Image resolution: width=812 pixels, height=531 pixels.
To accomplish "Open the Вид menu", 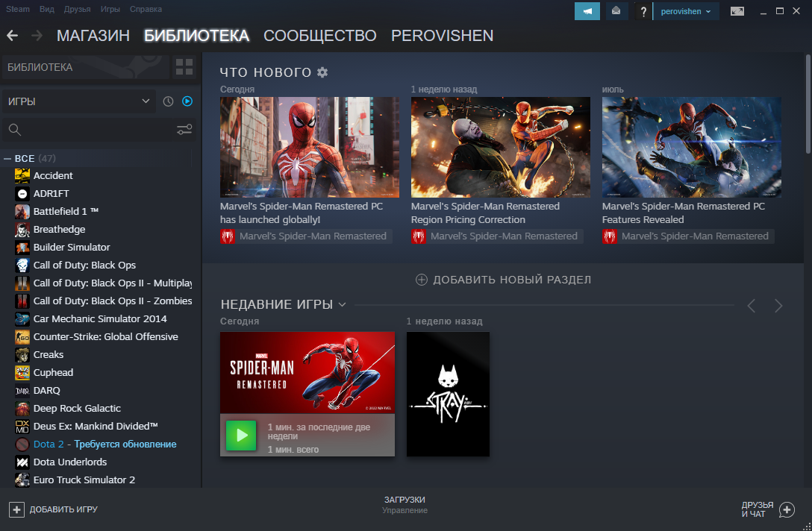I will (x=46, y=9).
